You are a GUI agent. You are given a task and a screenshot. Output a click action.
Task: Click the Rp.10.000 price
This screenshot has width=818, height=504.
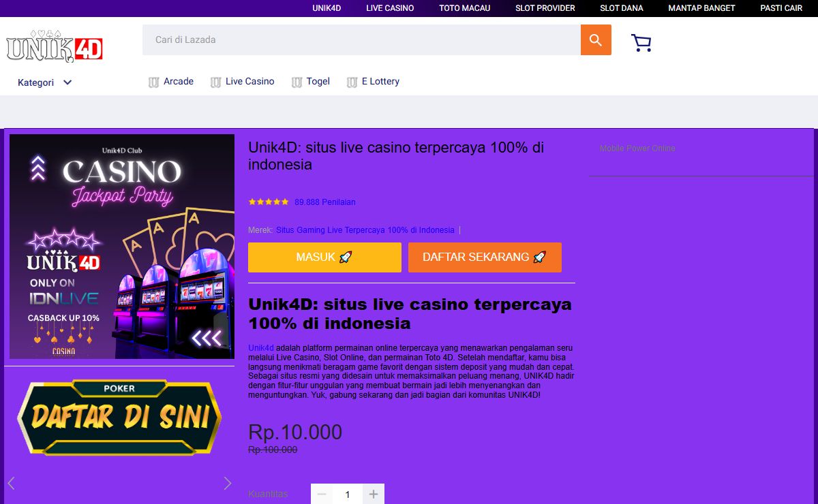point(295,432)
